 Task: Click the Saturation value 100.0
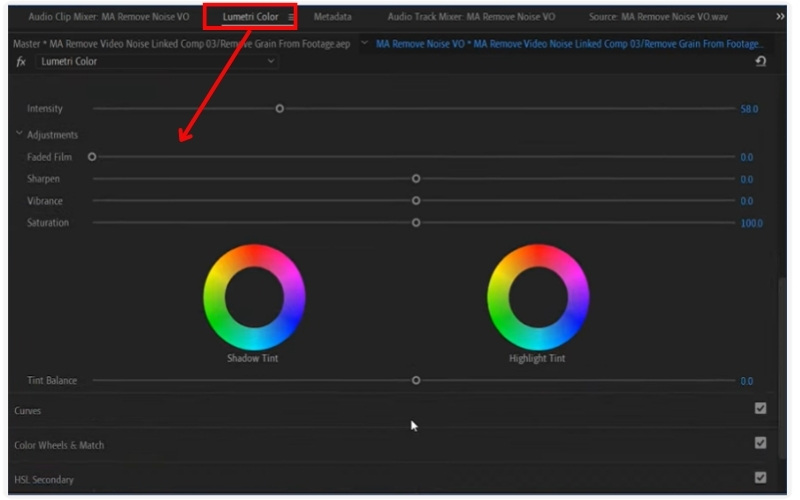tap(750, 223)
